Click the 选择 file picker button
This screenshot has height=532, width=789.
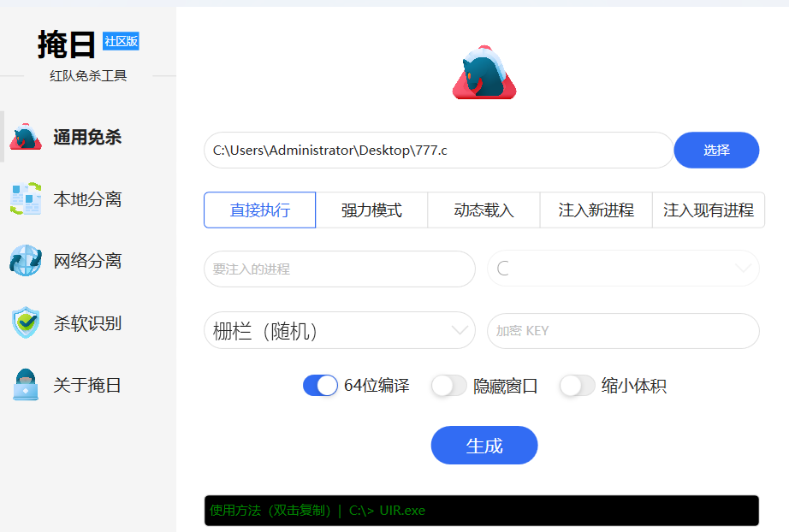coord(716,150)
